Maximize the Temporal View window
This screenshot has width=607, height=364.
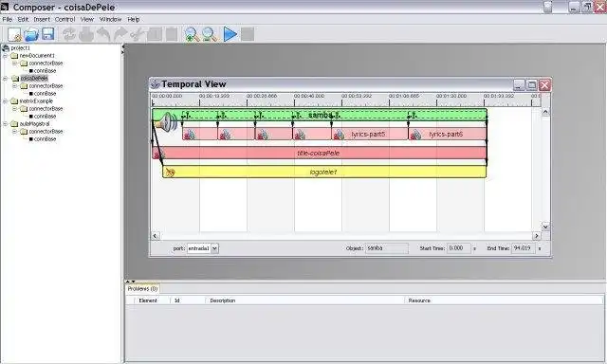click(532, 84)
